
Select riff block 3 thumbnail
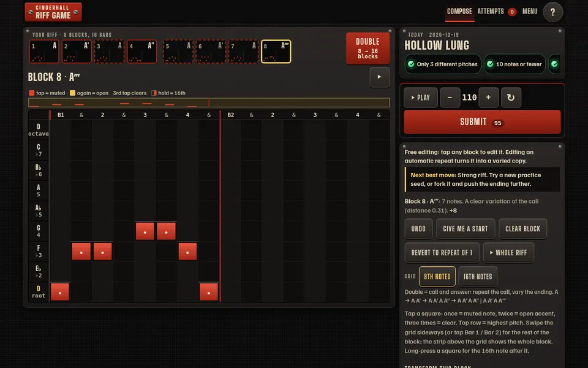[109, 52]
